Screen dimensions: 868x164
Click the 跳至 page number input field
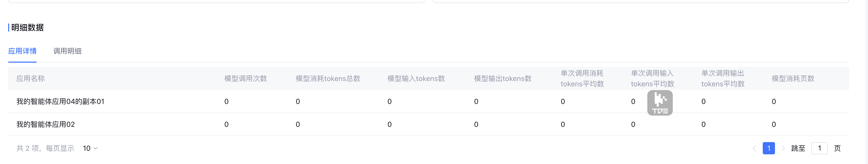(x=820, y=148)
